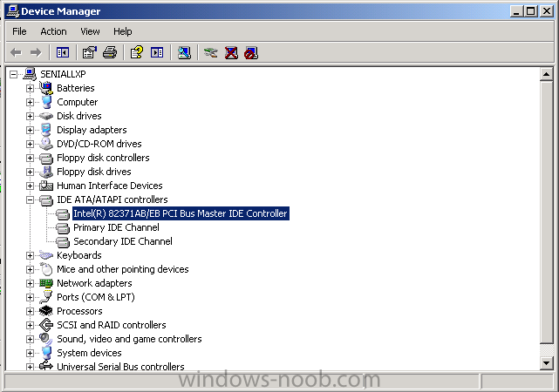559x392 pixels.
Task: Open the View menu
Action: point(90,31)
